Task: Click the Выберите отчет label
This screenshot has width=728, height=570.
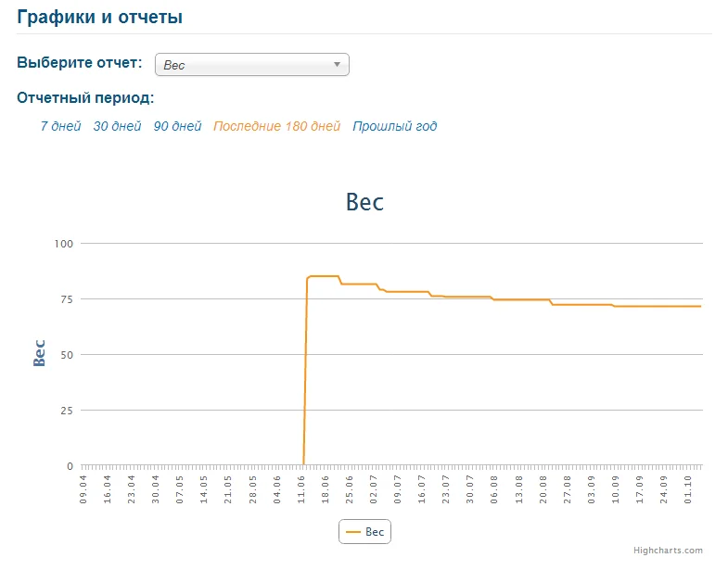Action: 79,63
